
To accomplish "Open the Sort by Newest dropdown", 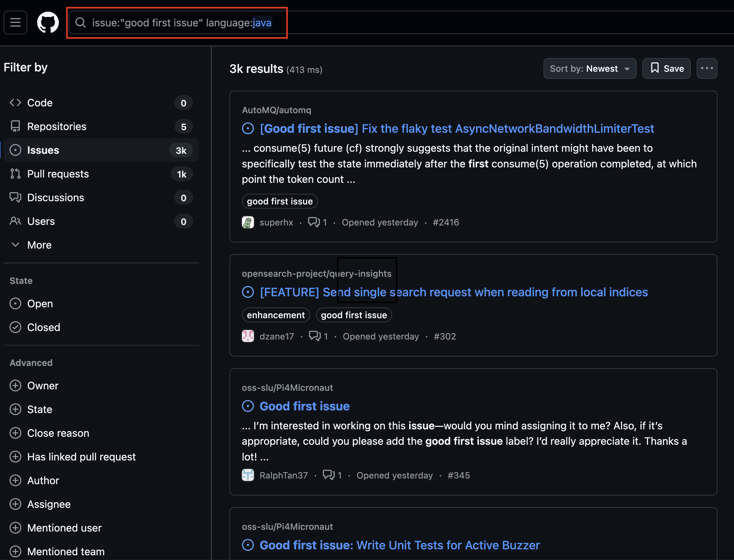I will tap(590, 68).
